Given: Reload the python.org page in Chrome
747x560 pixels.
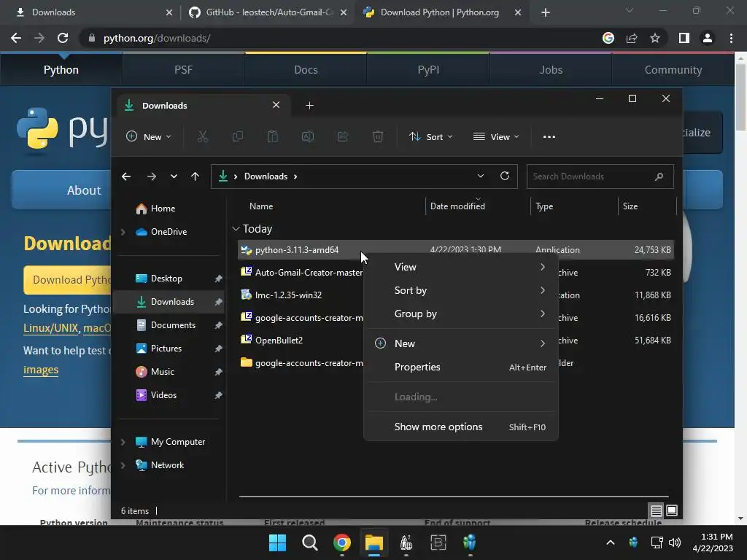Looking at the screenshot, I should (63, 38).
